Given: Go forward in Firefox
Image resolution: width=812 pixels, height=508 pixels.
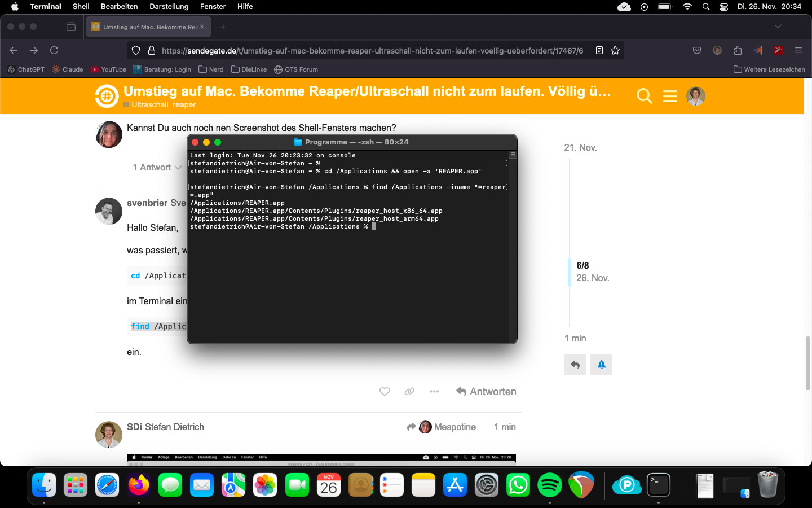Looking at the screenshot, I should point(34,50).
